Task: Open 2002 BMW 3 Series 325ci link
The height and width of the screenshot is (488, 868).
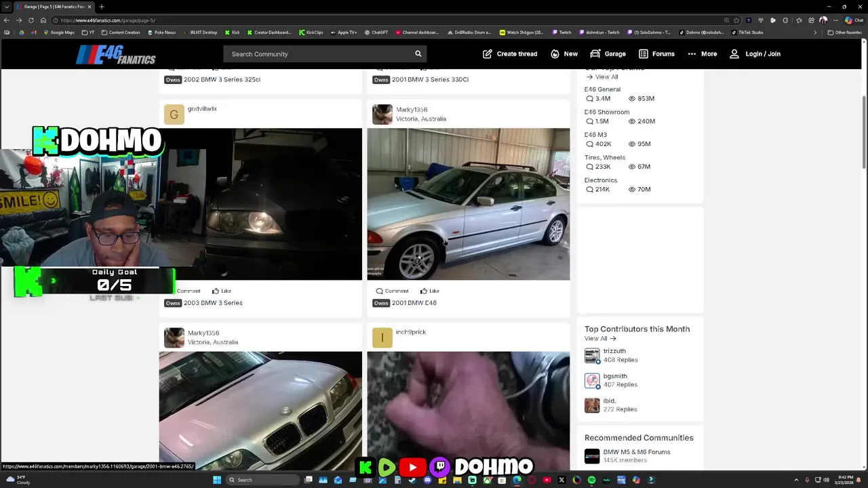Action: click(x=222, y=79)
